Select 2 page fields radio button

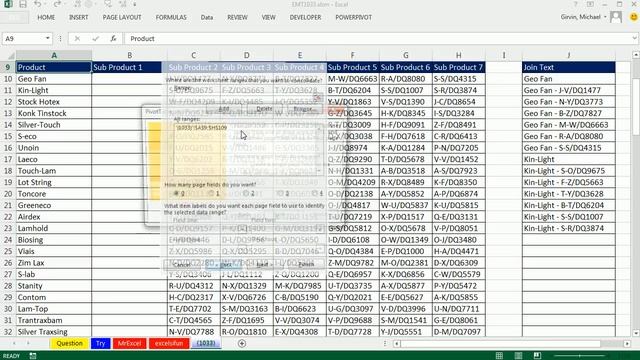point(247,193)
